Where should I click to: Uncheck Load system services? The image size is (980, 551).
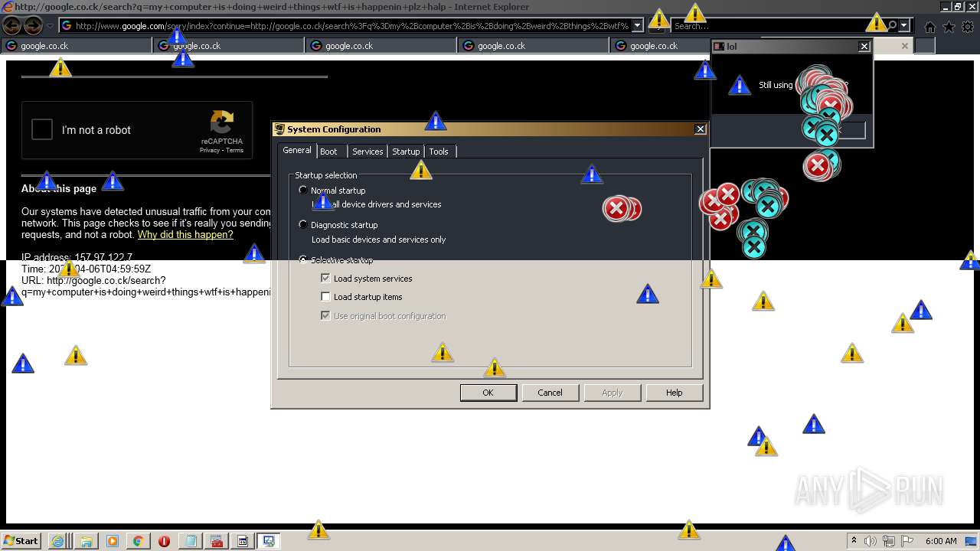tap(325, 279)
